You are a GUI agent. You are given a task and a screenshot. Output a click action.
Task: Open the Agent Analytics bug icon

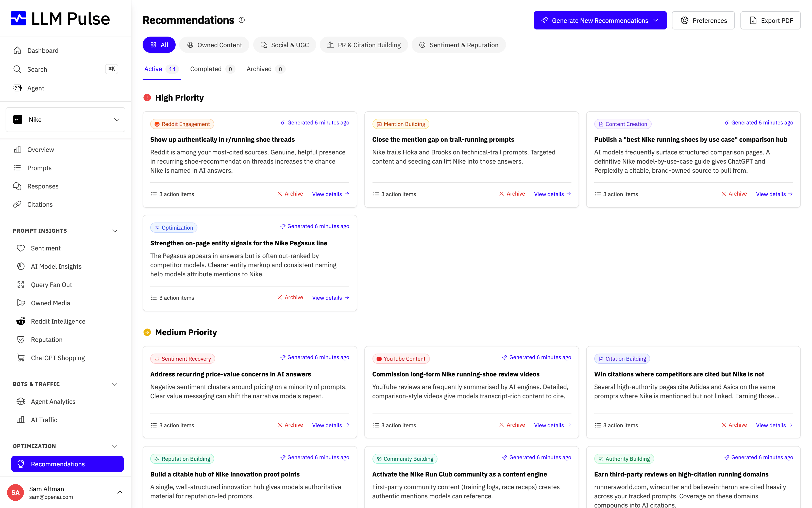click(x=21, y=402)
